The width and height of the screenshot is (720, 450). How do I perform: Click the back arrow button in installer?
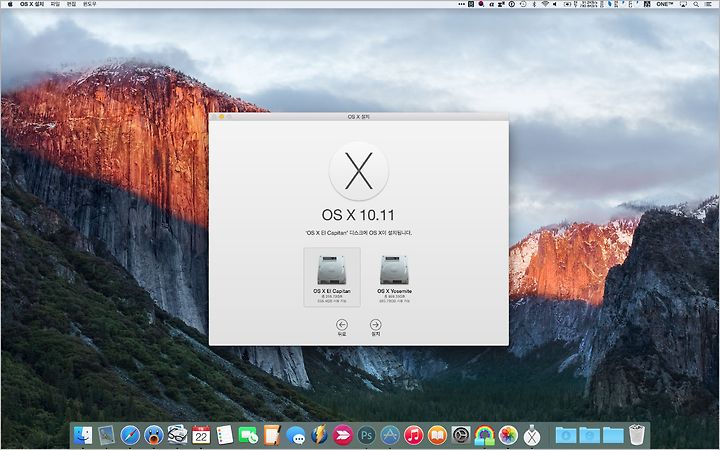click(342, 327)
